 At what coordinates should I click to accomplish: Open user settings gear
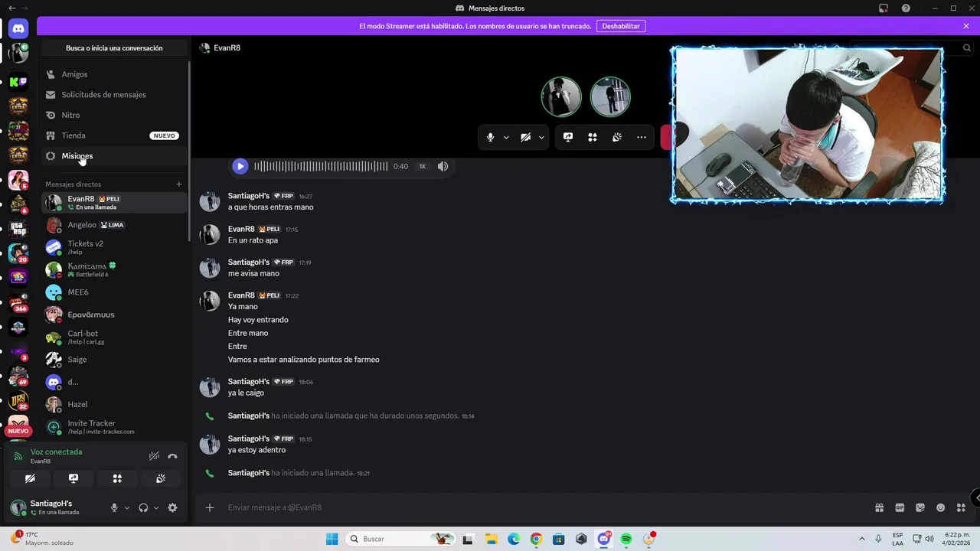pyautogui.click(x=172, y=507)
